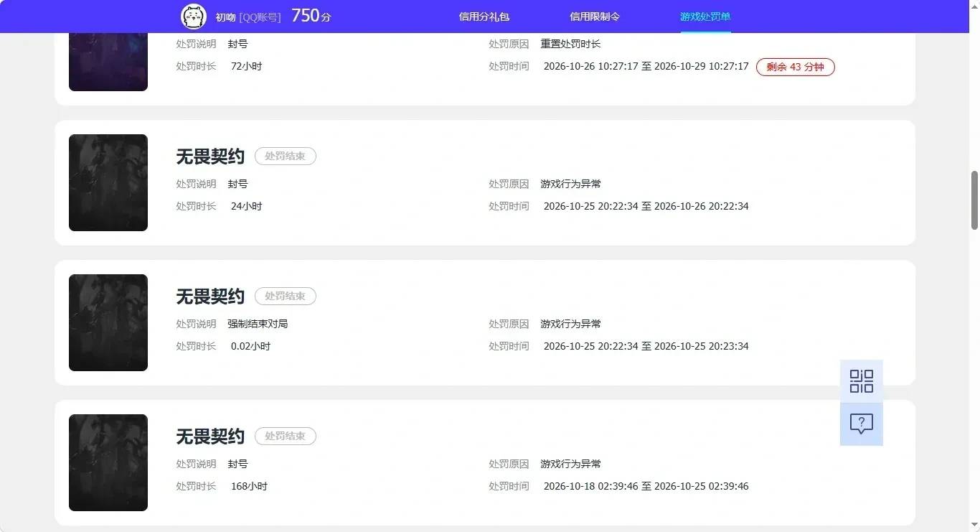Screen dimensions: 980x532
Task: Open game thumbnail of the 168小时 ban card
Action: point(108,462)
